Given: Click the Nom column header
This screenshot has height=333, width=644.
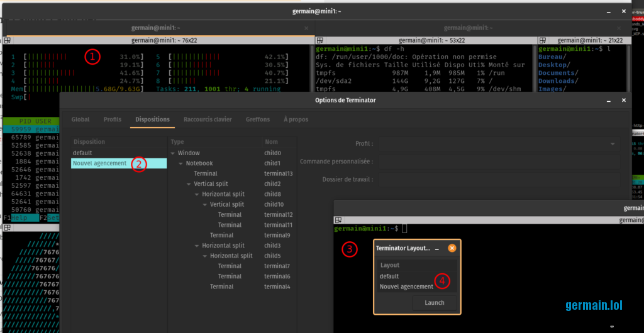Looking at the screenshot, I should click(279, 142).
